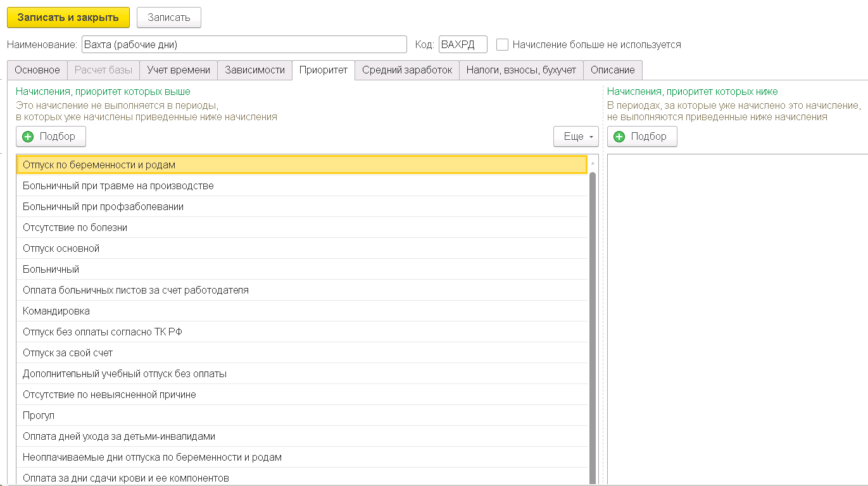Select row 'Командировка'
This screenshot has height=486, width=868.
[302, 311]
